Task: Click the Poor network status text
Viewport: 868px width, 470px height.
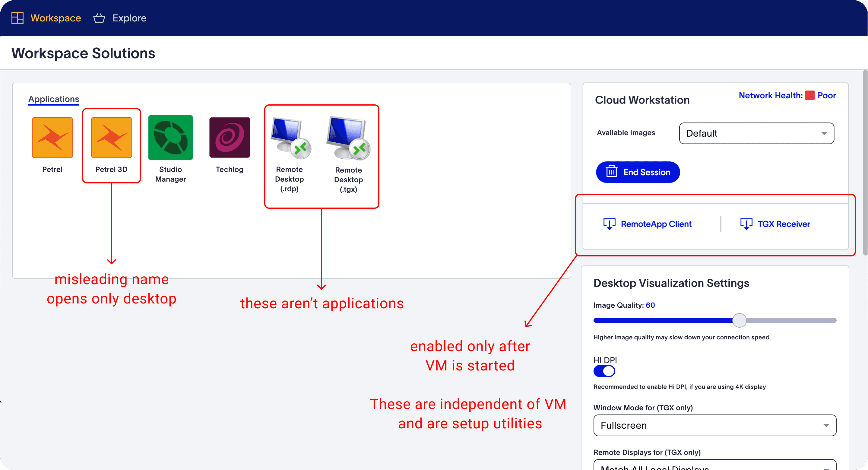Action: [827, 96]
